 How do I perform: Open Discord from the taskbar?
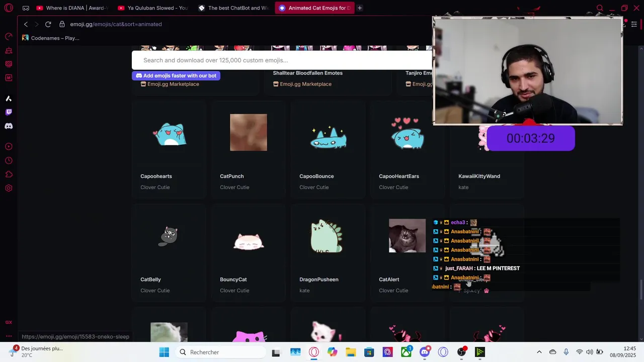tap(425, 352)
